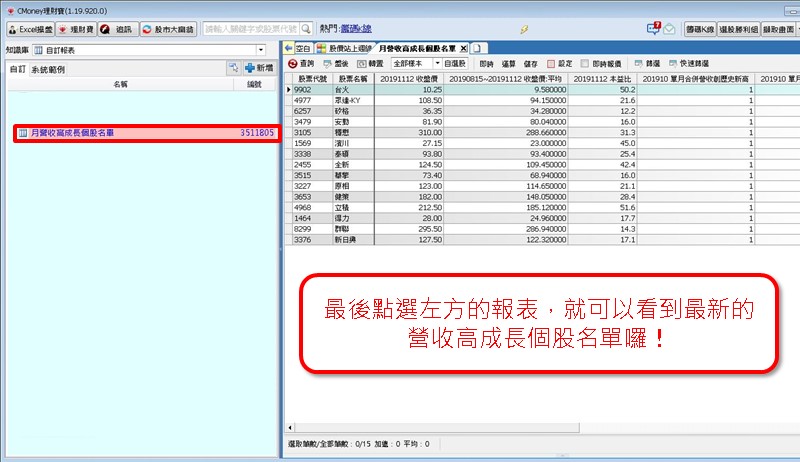Click the Excel摘要 toolbar button
The width and height of the screenshot is (800, 462).
tap(28, 29)
